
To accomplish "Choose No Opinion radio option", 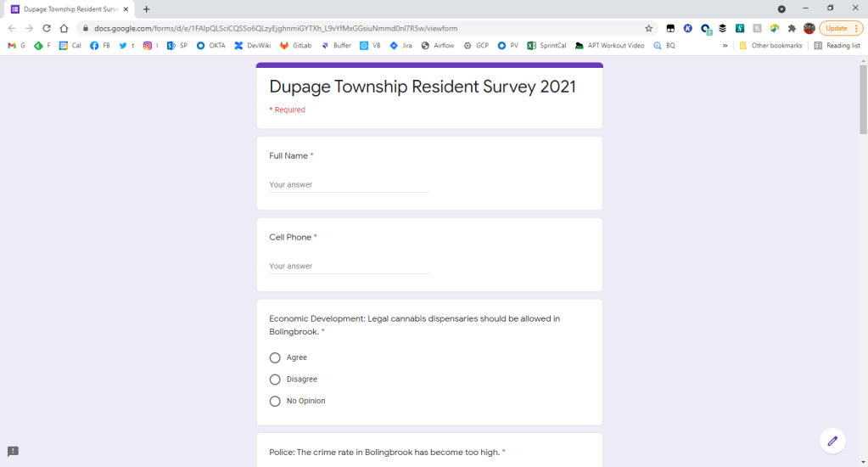I will (x=275, y=402).
